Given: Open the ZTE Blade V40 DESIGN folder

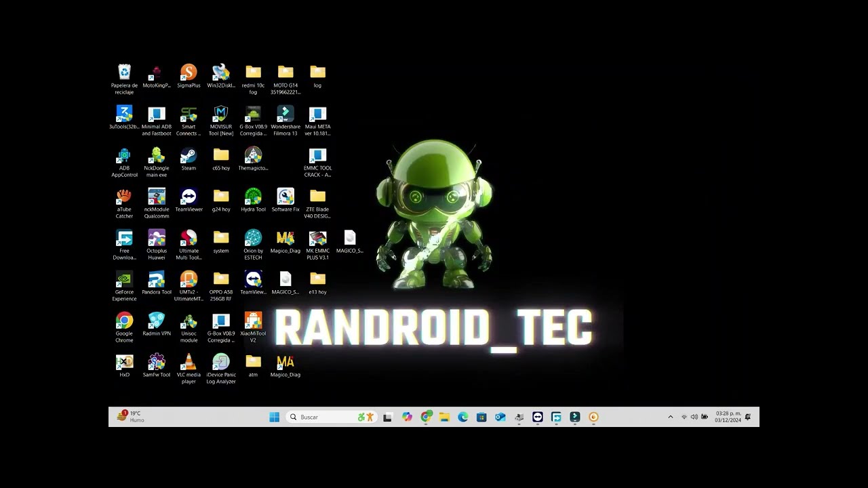Looking at the screenshot, I should pos(317,203).
